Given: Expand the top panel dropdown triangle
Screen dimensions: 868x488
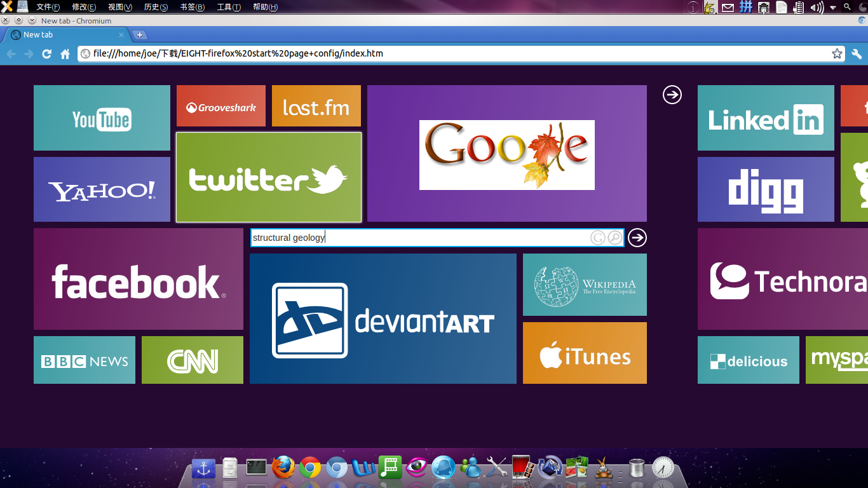Looking at the screenshot, I should pyautogui.click(x=833, y=8).
